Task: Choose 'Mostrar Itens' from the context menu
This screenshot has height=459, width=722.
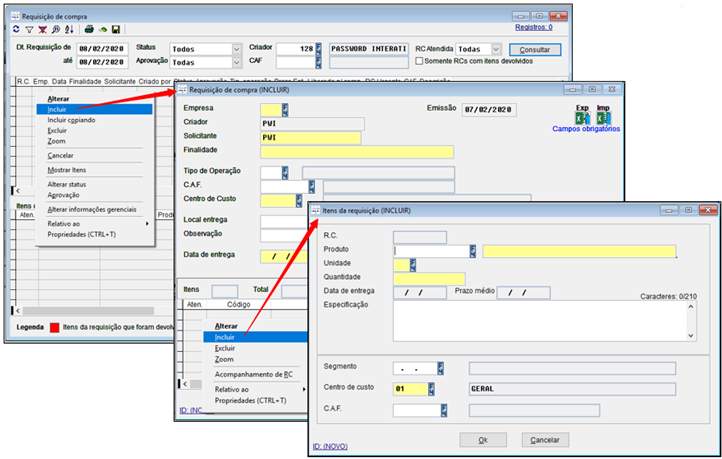Action: 66,170
